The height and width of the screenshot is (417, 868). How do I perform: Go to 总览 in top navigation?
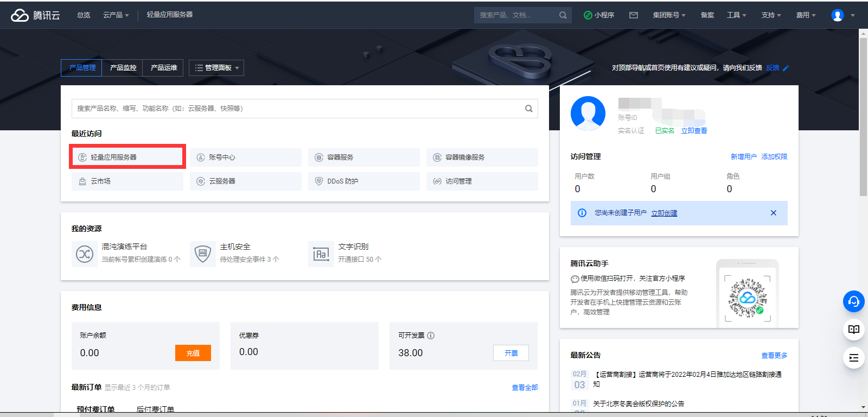coord(84,15)
